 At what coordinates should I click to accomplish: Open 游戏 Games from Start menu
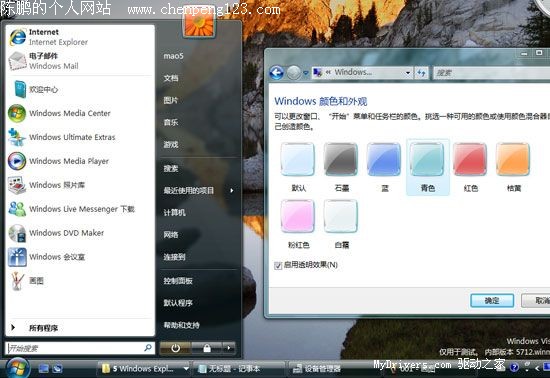[x=171, y=144]
